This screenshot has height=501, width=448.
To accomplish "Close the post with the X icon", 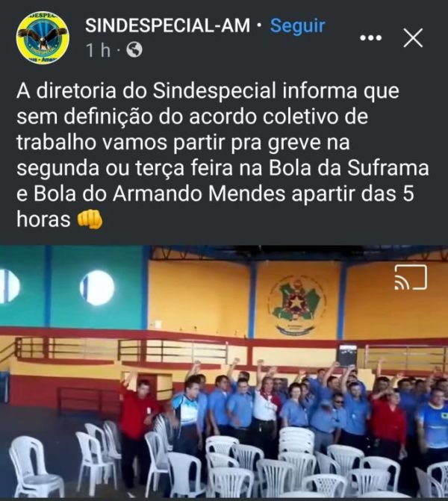I will [x=413, y=37].
